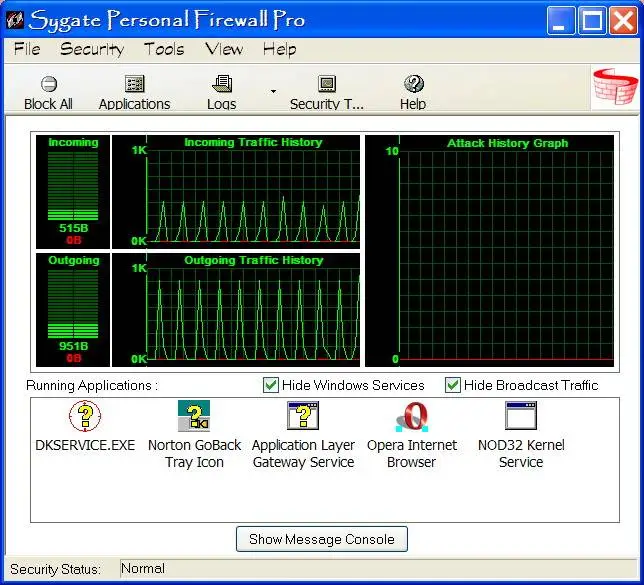This screenshot has width=644, height=585.
Task: Select the NOD32 Kernel Service icon
Action: pyautogui.click(x=521, y=416)
